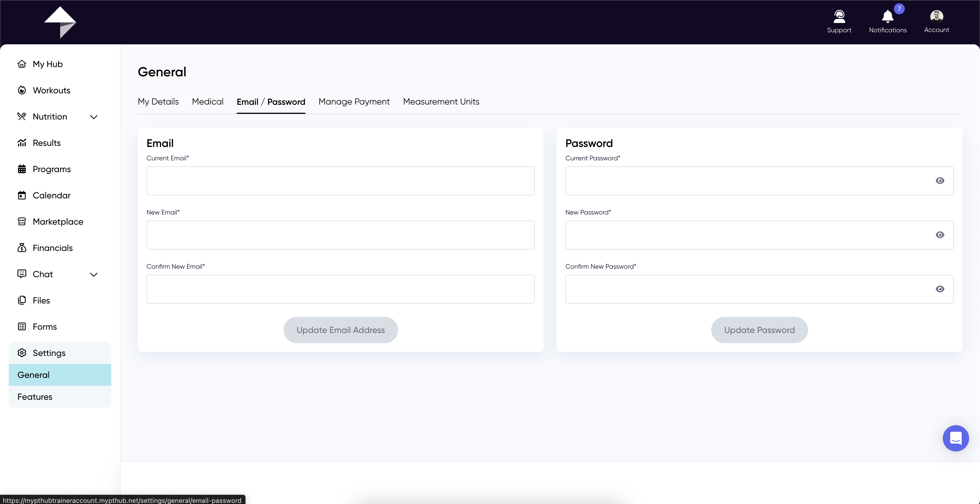Open Programs from the sidebar
This screenshot has height=504, width=980.
(52, 169)
